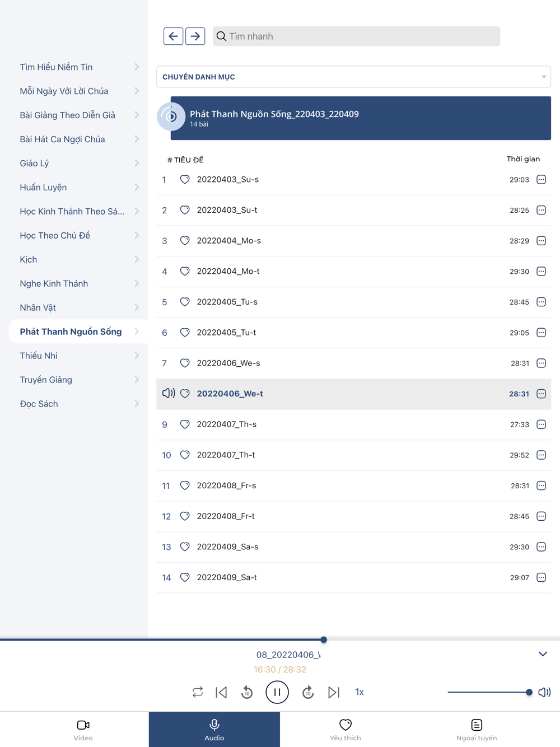The width and height of the screenshot is (560, 747).
Task: Open the Yêu thích favorites tab
Action: click(346, 730)
